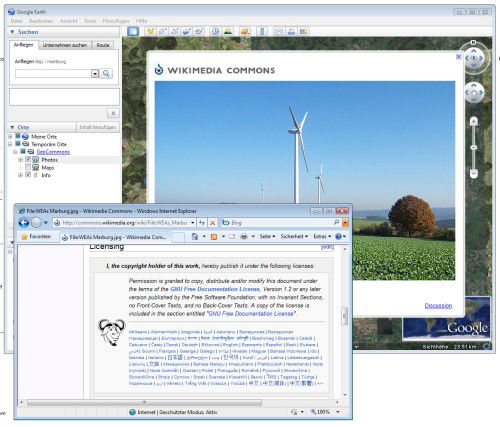Collapse the Suchen panel triangle
Viewport: 500px width, 427px height.
12,32
